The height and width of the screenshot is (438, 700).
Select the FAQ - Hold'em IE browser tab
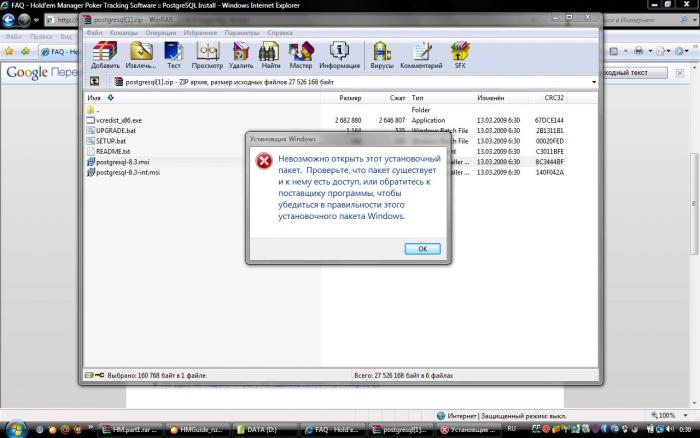pos(59,52)
